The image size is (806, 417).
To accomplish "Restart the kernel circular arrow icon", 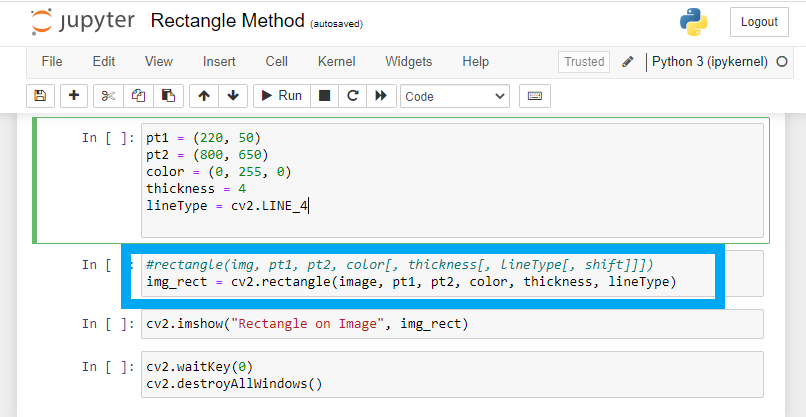I will pos(353,96).
